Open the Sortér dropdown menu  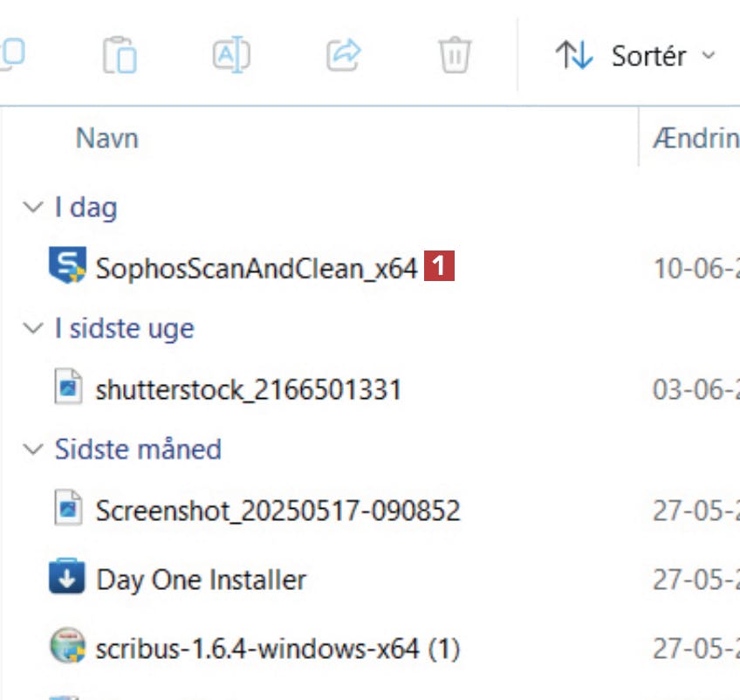(635, 57)
